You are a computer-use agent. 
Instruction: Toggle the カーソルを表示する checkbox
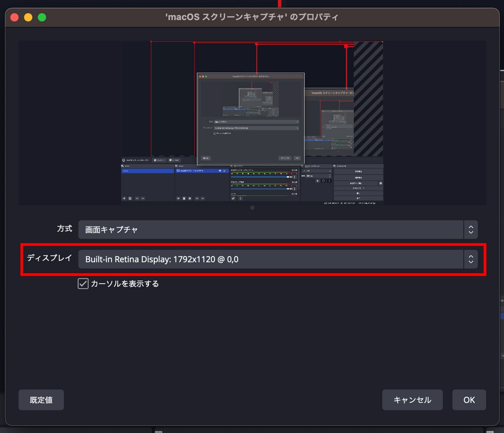(83, 284)
